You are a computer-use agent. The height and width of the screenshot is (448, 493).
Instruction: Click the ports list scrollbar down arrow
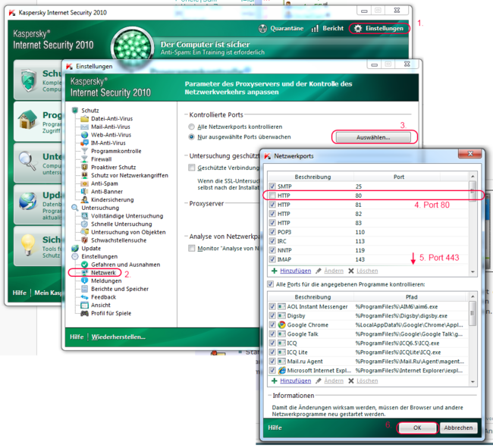pyautogui.click(x=473, y=272)
